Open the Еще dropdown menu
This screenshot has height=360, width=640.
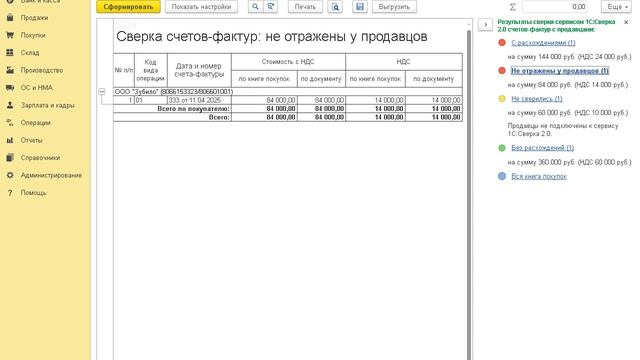coord(616,7)
